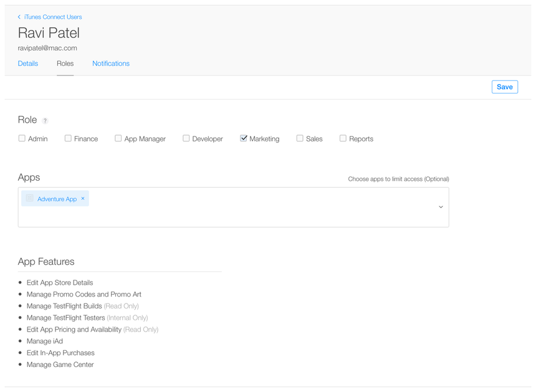Click the Role help question mark icon
This screenshot has height=392, width=536.
(45, 121)
